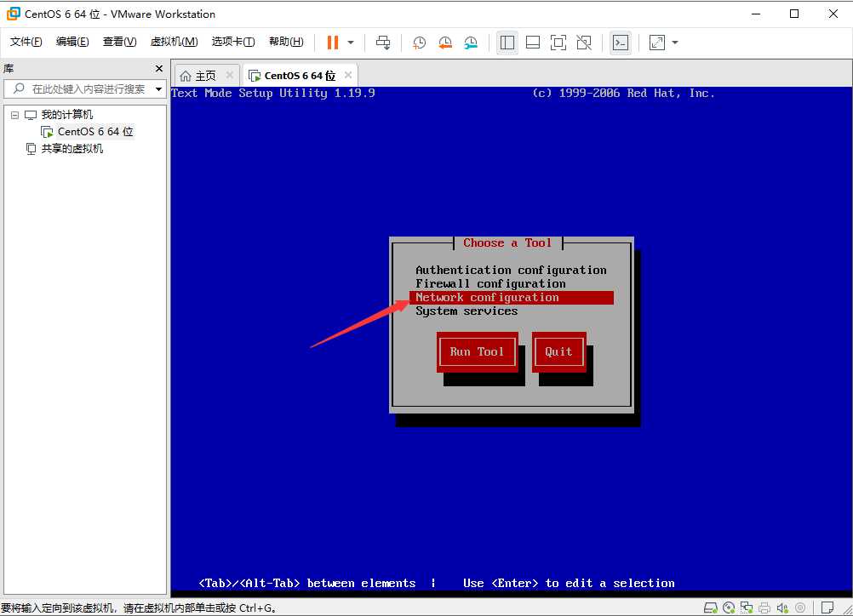Select System services in the tool list

pyautogui.click(x=511, y=311)
